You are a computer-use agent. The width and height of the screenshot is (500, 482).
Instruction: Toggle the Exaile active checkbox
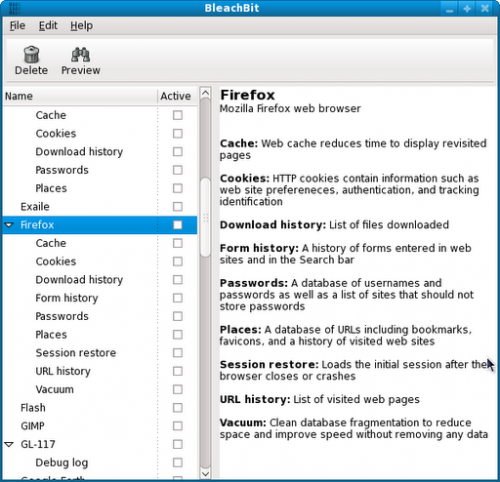[x=178, y=207]
